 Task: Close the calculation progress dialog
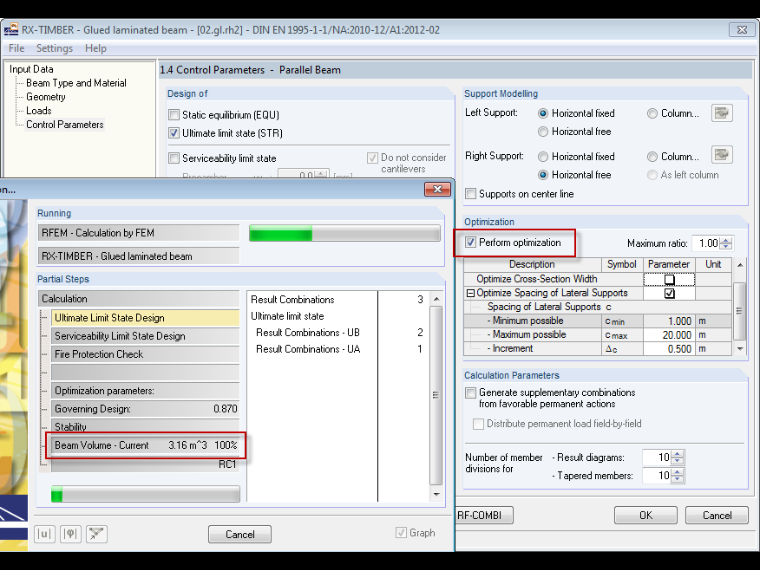coord(437,189)
